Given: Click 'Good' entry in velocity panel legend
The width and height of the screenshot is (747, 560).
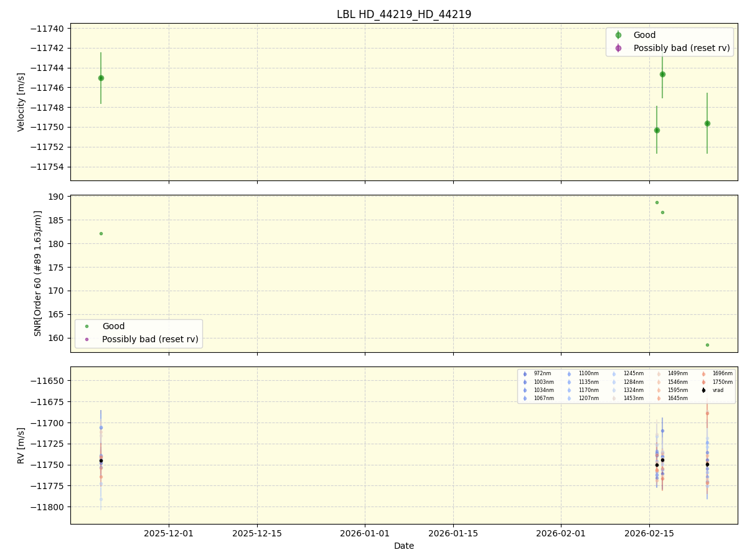Looking at the screenshot, I should point(644,35).
